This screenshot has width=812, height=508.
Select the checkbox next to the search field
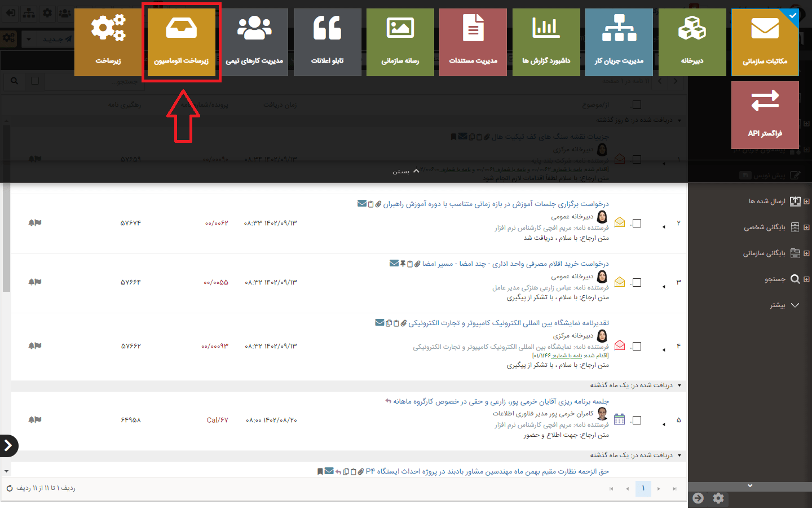[35, 81]
